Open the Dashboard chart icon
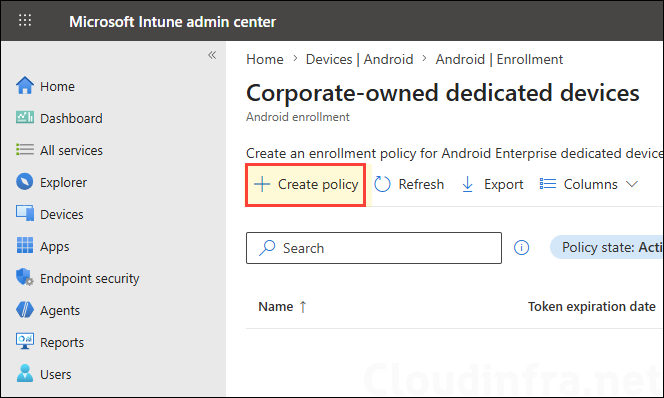The height and width of the screenshot is (398, 664). click(25, 117)
